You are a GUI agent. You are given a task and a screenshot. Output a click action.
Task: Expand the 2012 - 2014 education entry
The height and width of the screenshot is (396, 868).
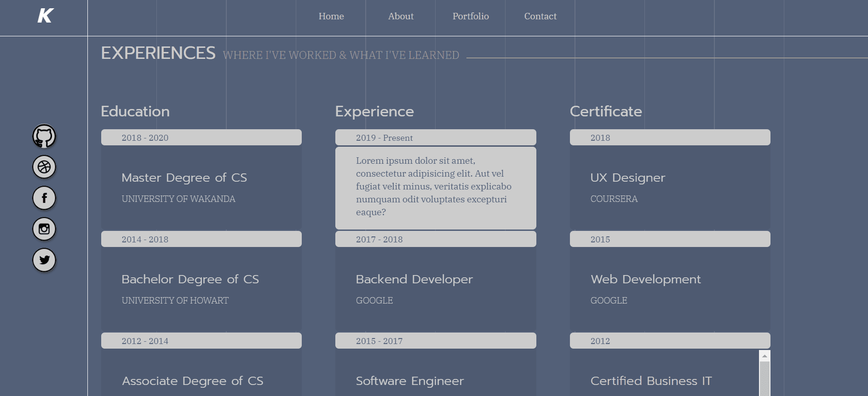coord(201,341)
